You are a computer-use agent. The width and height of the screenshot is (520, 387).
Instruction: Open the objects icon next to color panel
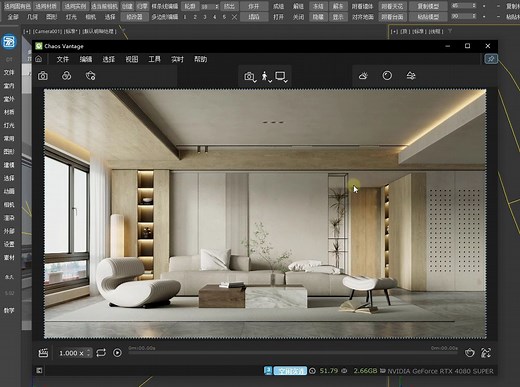[90, 76]
